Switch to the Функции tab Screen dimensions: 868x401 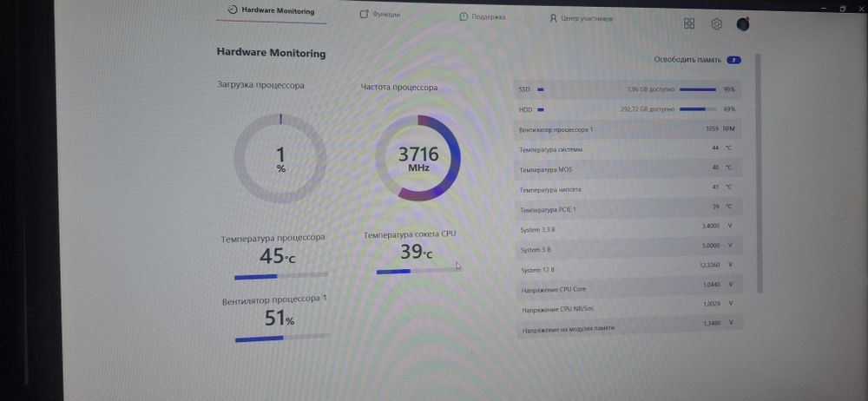[x=380, y=15]
